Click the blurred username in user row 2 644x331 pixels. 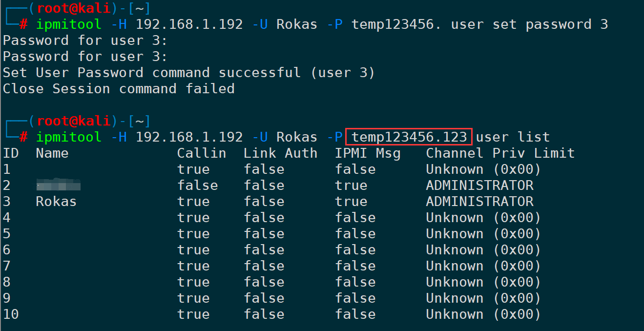(x=59, y=186)
